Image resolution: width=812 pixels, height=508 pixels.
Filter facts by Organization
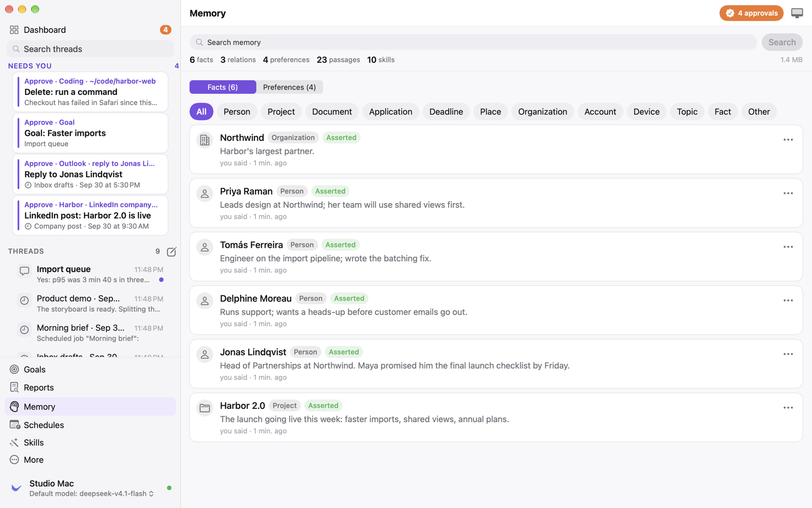[543, 112]
